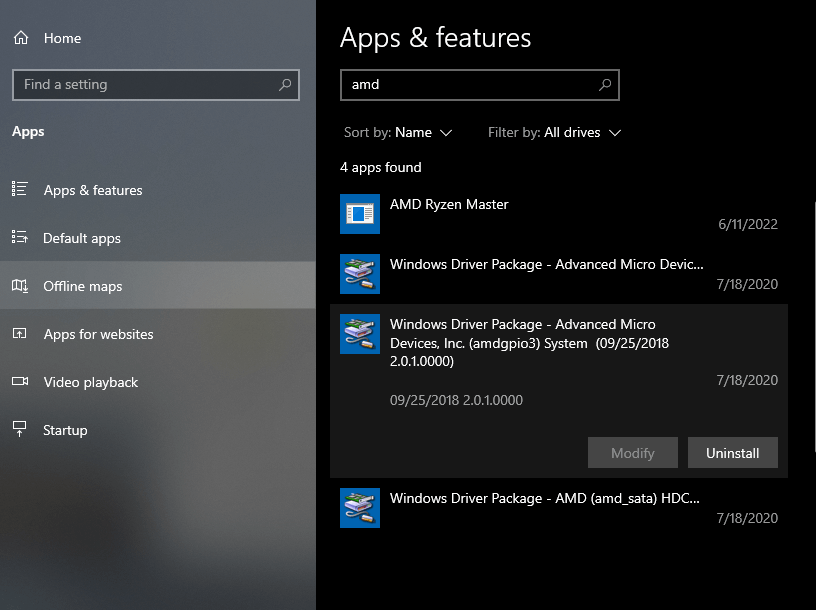
Task: Select Windows Driver Package - Advanced Micro Devic... entry
Action: tap(559, 274)
